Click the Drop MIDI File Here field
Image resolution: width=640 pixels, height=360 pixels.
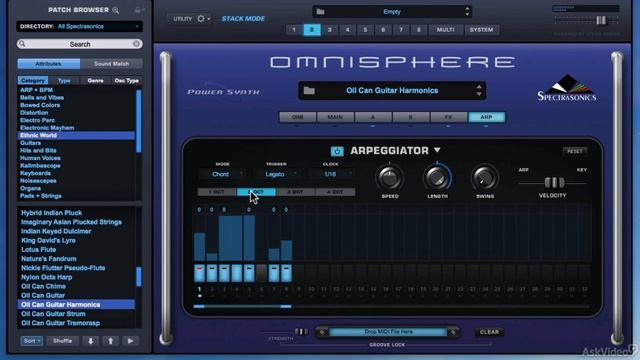(388, 332)
